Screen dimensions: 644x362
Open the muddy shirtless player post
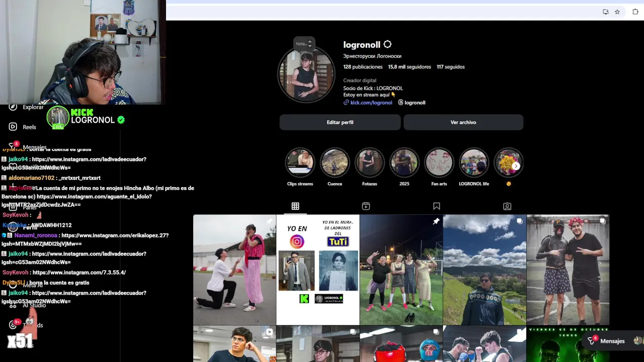568,269
